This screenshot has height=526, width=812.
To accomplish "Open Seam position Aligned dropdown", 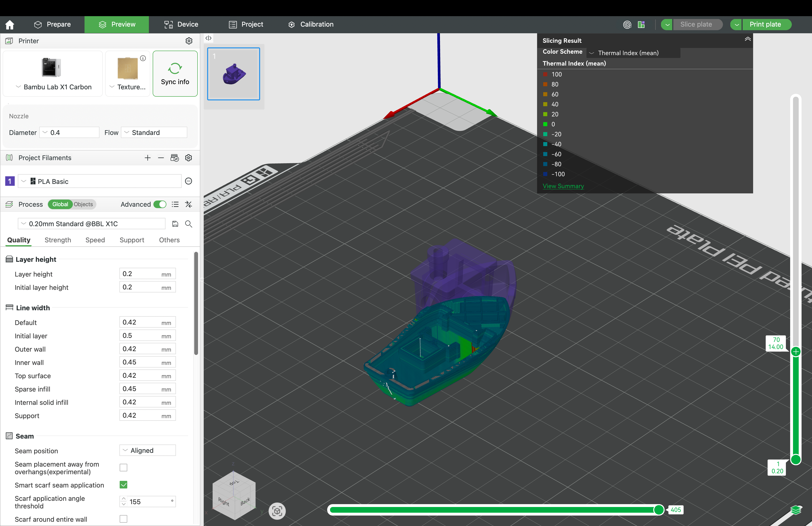I will (147, 450).
